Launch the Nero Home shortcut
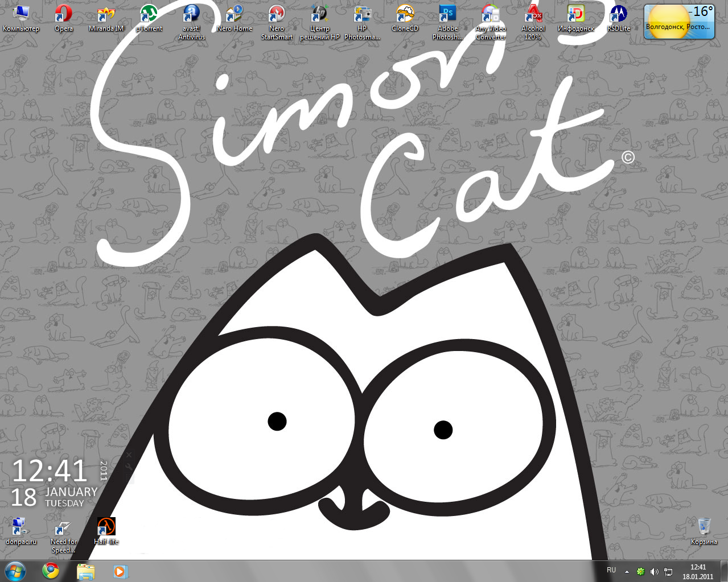The width and height of the screenshot is (728, 582). tap(234, 19)
